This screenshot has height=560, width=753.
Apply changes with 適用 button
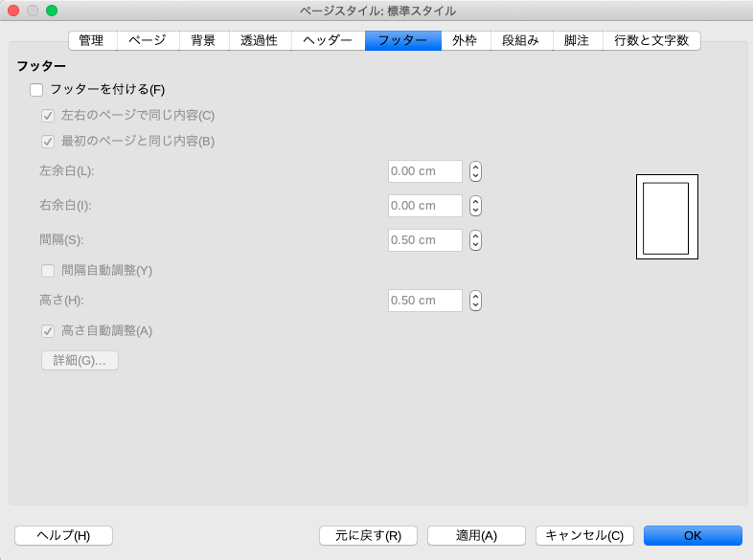(476, 535)
